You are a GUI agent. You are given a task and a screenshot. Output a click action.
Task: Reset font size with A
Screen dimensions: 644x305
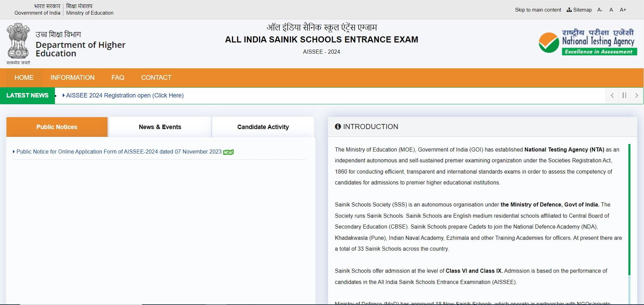pos(611,10)
